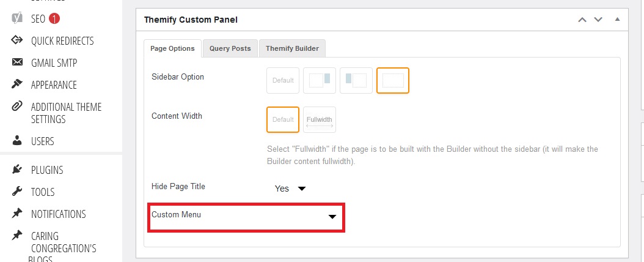Collapse the Themify Custom Panel
Image resolution: width=644 pixels, height=262 pixels.
(x=617, y=20)
